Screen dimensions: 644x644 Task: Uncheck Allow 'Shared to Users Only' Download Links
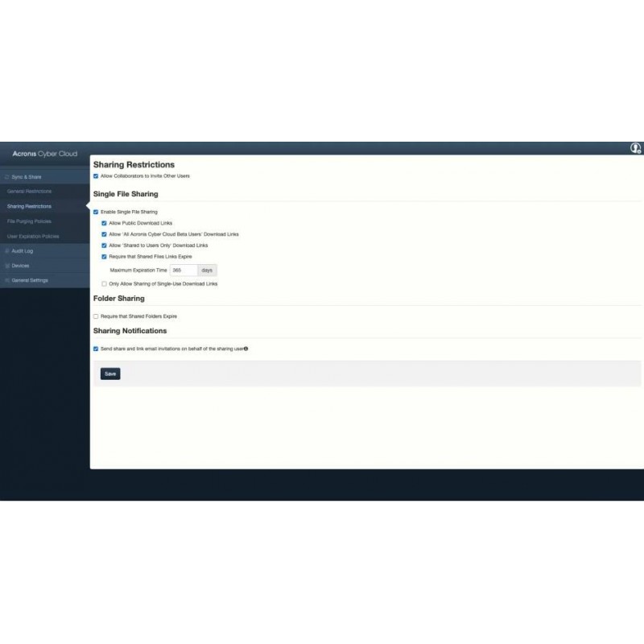pyautogui.click(x=104, y=246)
